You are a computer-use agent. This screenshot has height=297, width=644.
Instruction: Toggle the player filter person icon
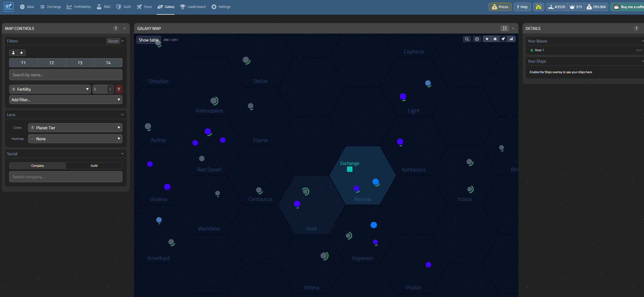13,53
